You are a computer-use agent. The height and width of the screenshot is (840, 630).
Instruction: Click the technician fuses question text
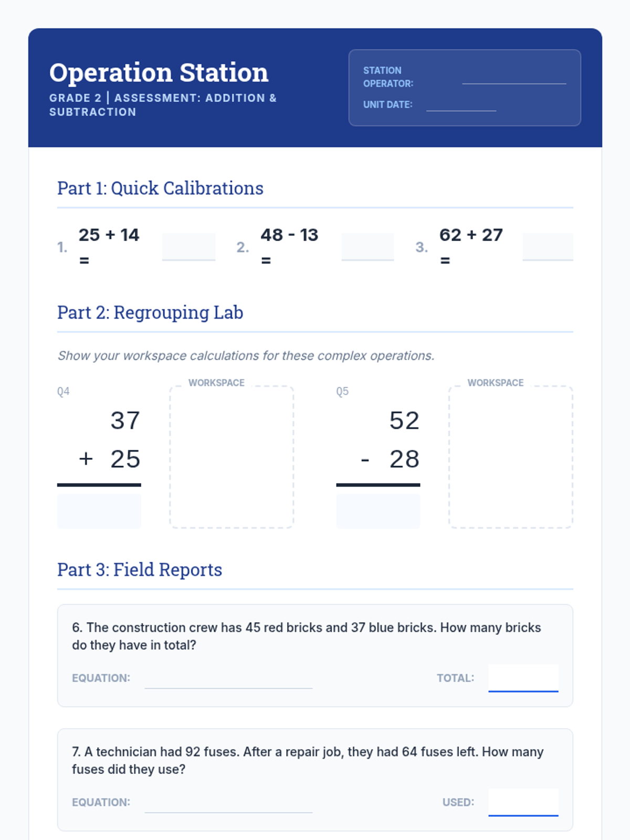click(x=308, y=760)
